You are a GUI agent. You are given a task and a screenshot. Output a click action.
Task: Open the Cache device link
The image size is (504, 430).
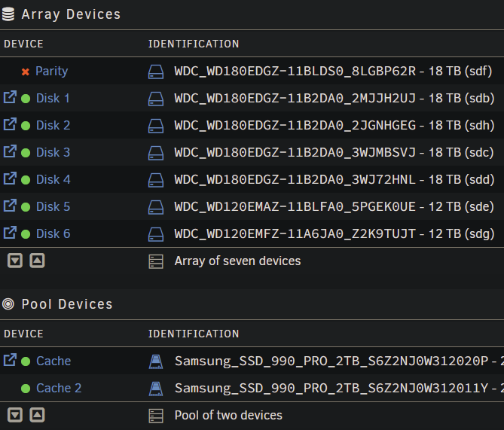(x=53, y=361)
